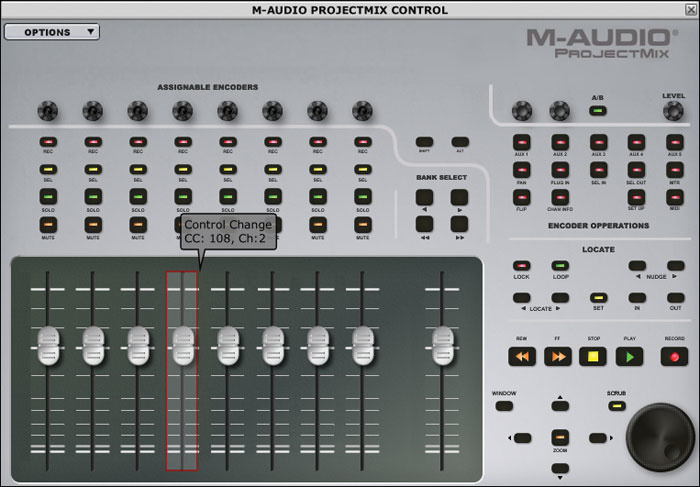Start playback with the green Play button
Viewport: 700px width, 487px height.
[628, 356]
